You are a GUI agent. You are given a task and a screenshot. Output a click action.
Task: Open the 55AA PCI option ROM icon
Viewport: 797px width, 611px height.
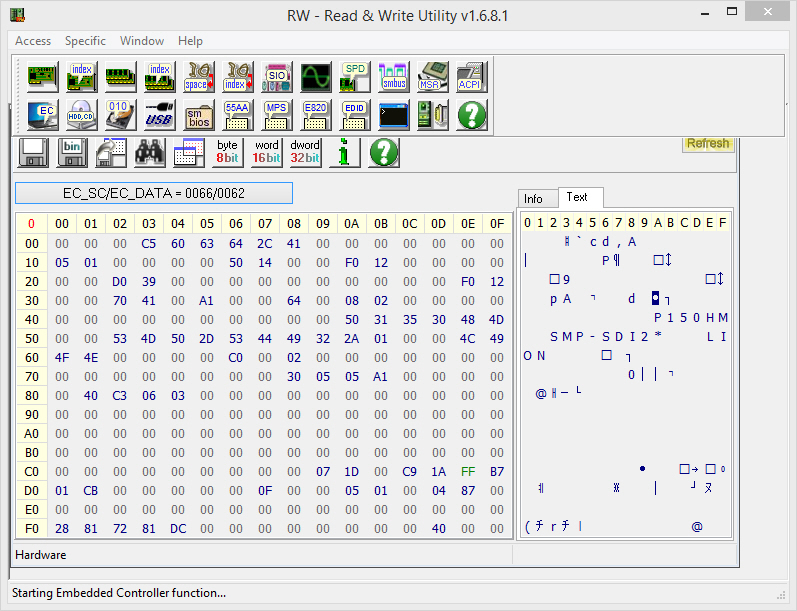(237, 115)
